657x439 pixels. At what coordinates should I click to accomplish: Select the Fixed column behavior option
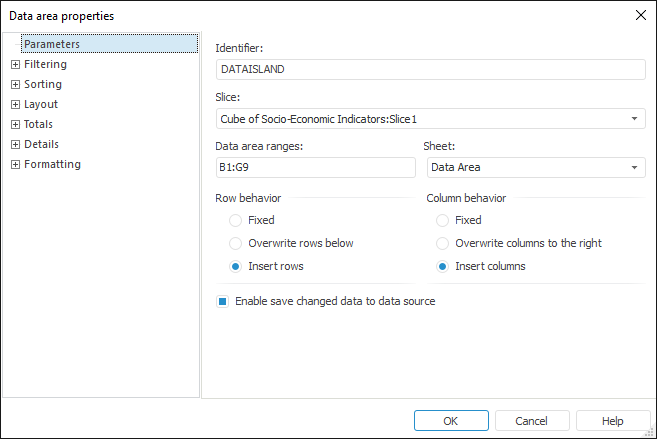click(x=442, y=220)
